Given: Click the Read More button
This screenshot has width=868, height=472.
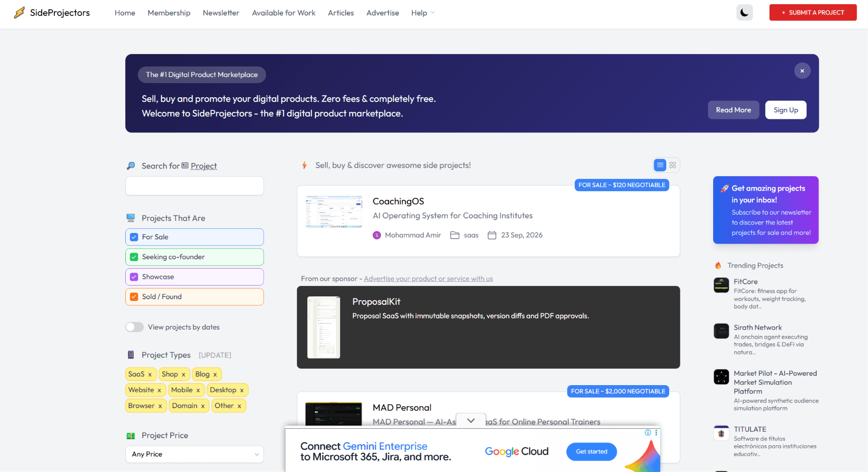Looking at the screenshot, I should tap(733, 110).
